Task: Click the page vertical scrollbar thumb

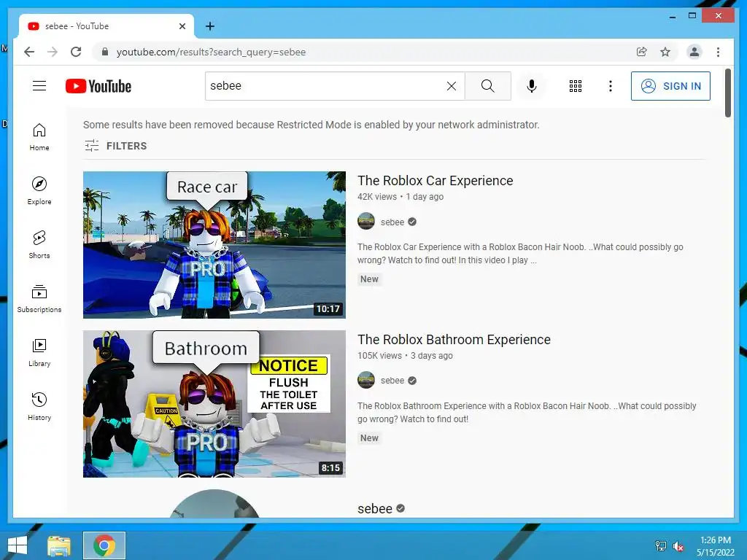Action: pyautogui.click(x=727, y=93)
